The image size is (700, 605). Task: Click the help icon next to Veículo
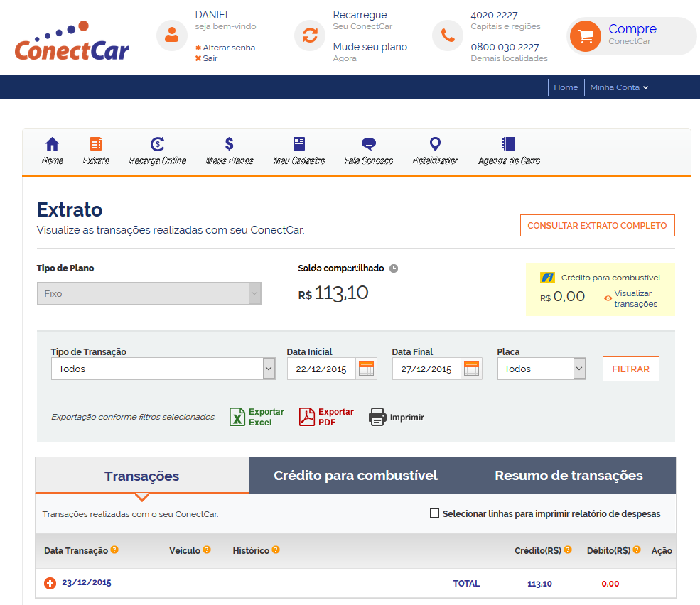tap(207, 550)
